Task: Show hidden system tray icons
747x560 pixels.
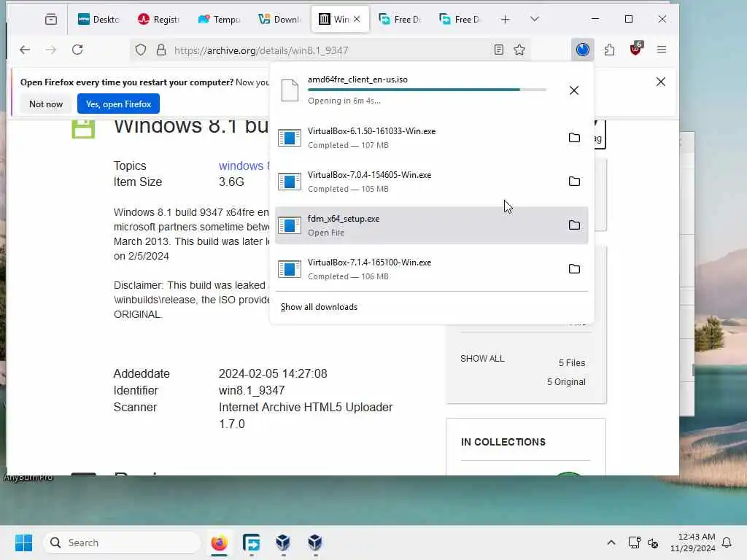Action: pyautogui.click(x=611, y=542)
